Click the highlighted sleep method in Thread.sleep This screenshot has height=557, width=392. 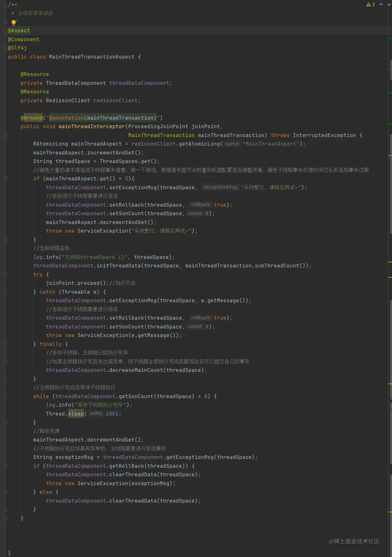pos(76,414)
